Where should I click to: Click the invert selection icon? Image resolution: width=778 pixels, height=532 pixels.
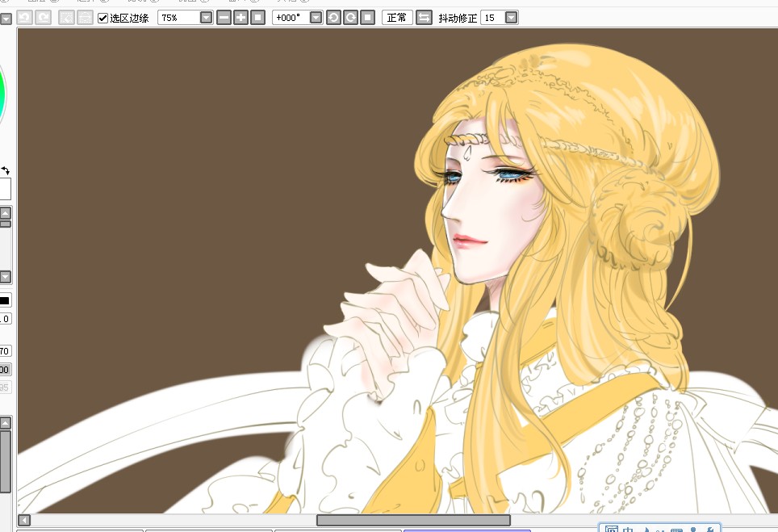[x=86, y=18]
